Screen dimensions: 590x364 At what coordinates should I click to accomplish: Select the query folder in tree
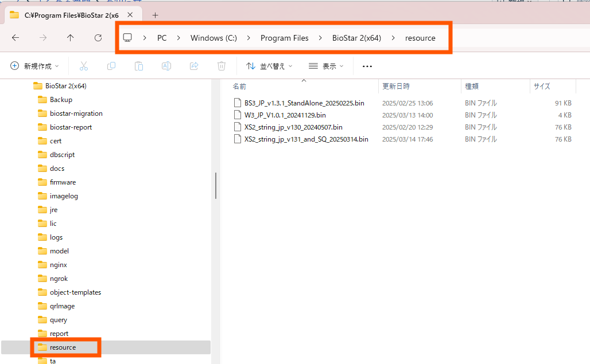(x=59, y=320)
